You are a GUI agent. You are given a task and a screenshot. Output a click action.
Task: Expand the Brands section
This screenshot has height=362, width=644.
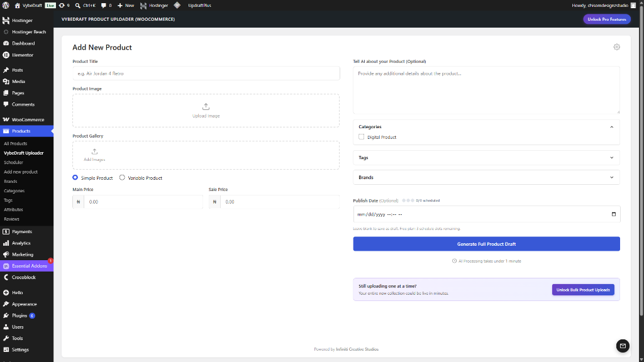coord(486,177)
